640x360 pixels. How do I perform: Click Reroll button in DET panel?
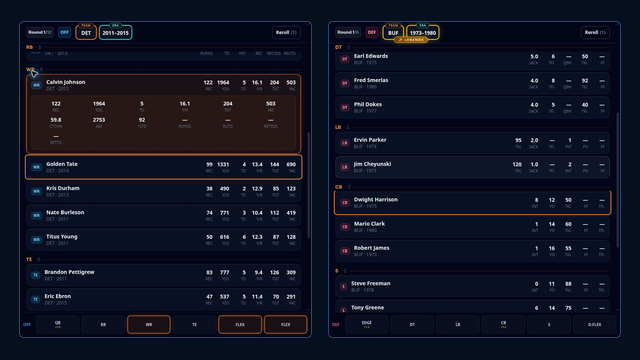pyautogui.click(x=286, y=32)
